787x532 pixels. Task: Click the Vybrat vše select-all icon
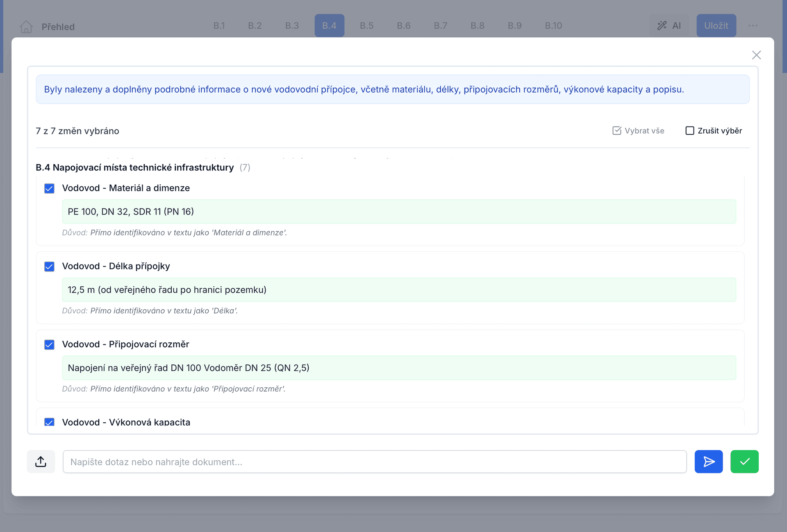616,131
